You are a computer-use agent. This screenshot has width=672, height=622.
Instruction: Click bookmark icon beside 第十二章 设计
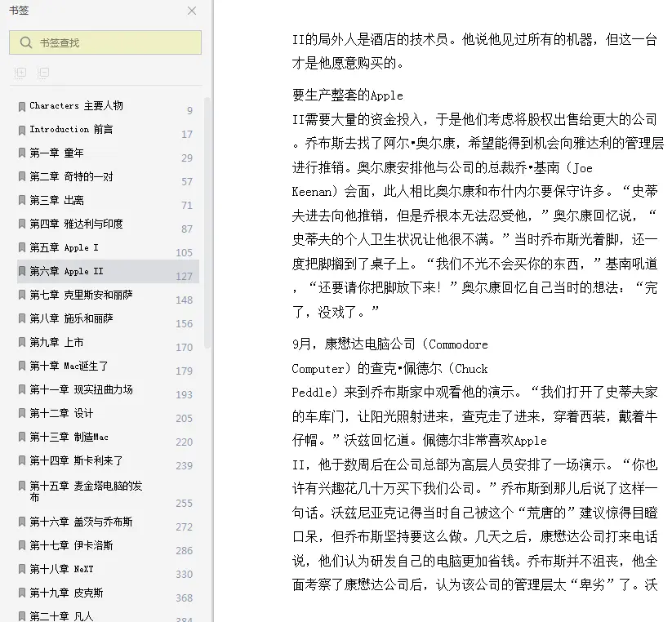click(22, 413)
